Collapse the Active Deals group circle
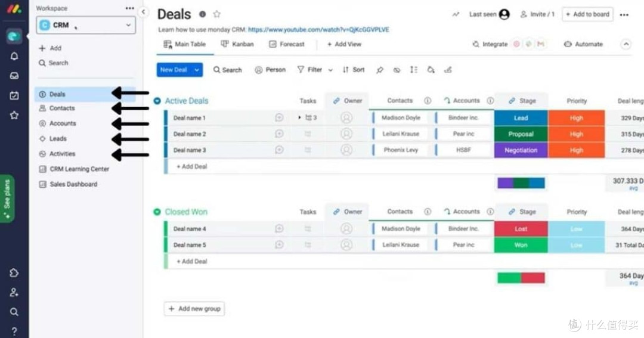Image resolution: width=644 pixels, height=338 pixels. tap(157, 101)
